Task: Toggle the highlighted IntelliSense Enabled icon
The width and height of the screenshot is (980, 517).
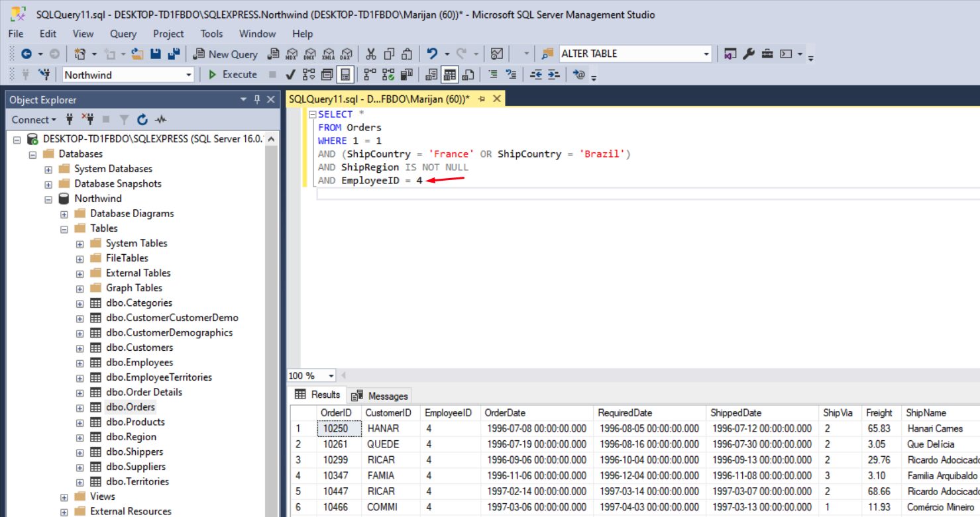Action: (x=345, y=75)
